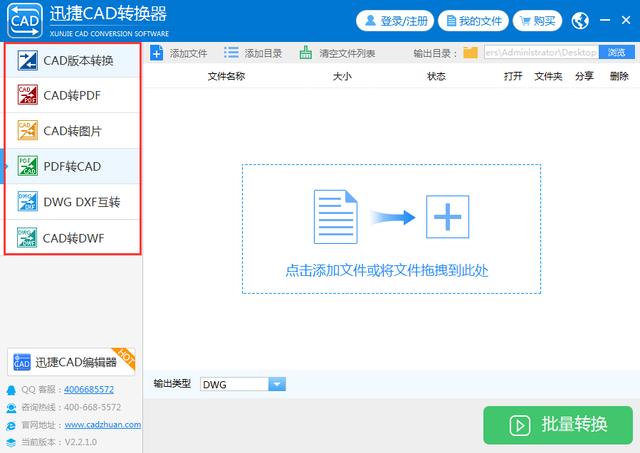
Task: Click the 文件名称 column header
Action: coord(227,76)
